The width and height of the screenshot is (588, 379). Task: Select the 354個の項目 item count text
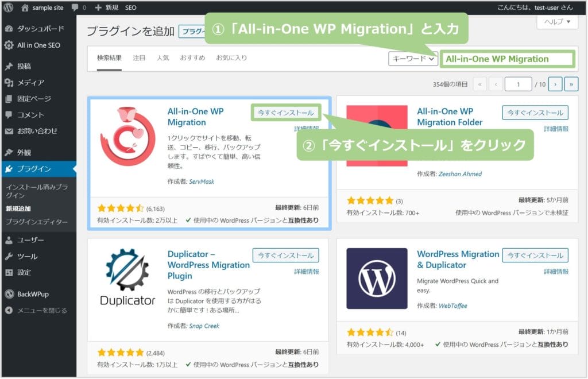point(450,84)
